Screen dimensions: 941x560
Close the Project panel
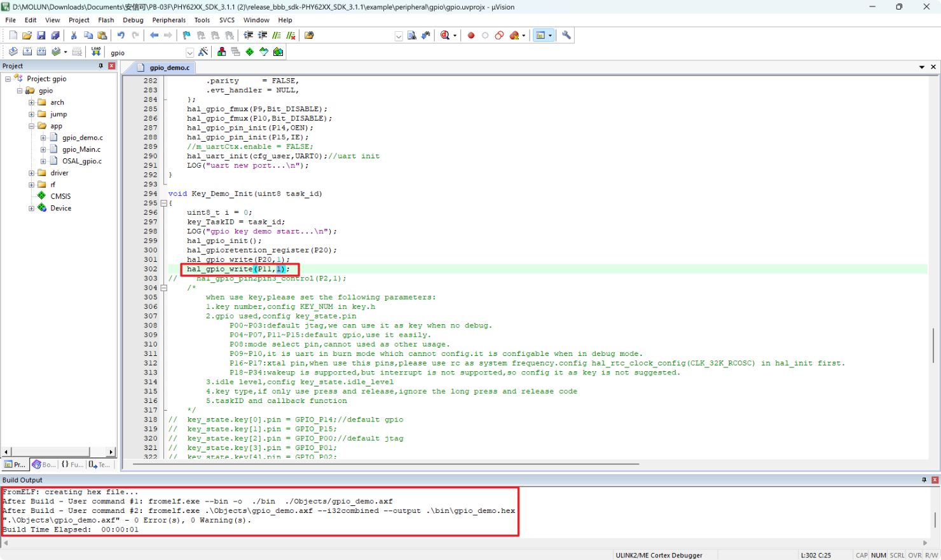pyautogui.click(x=112, y=66)
